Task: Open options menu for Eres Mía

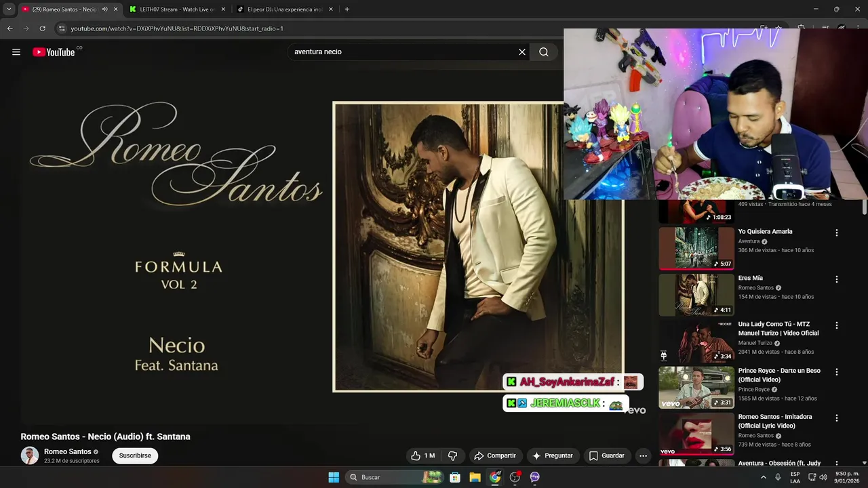Action: [836, 279]
